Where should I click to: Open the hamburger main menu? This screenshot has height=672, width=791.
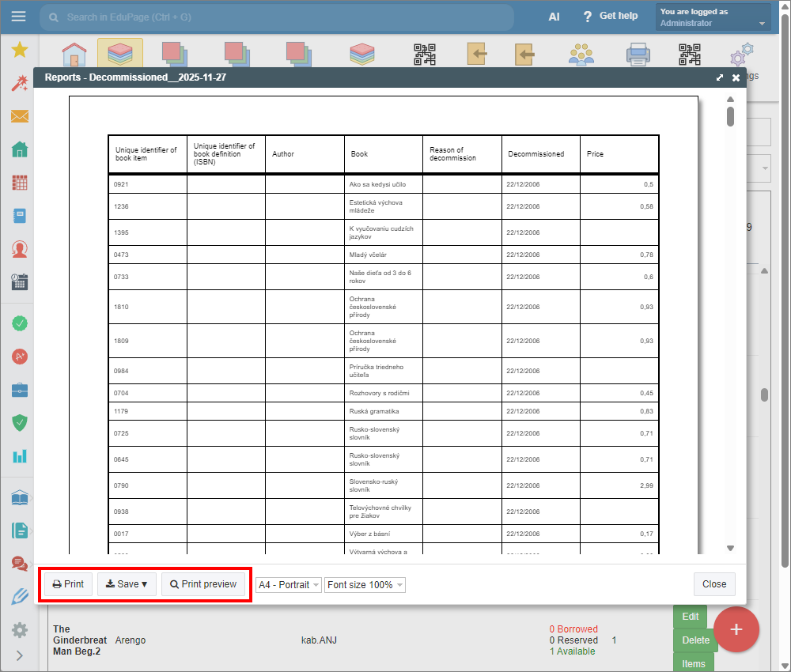(x=18, y=17)
